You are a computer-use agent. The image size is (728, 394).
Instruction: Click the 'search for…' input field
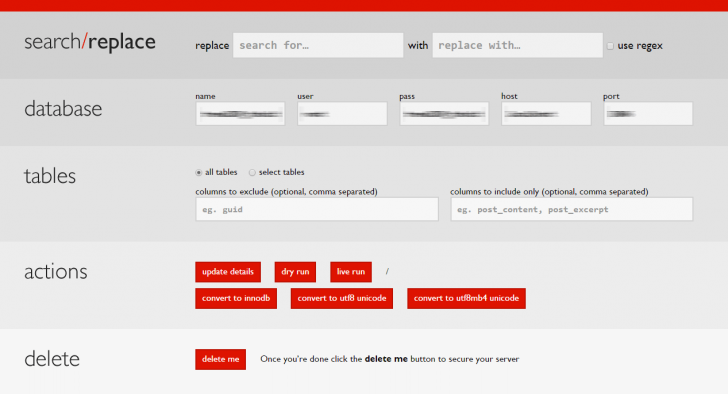[x=318, y=45]
